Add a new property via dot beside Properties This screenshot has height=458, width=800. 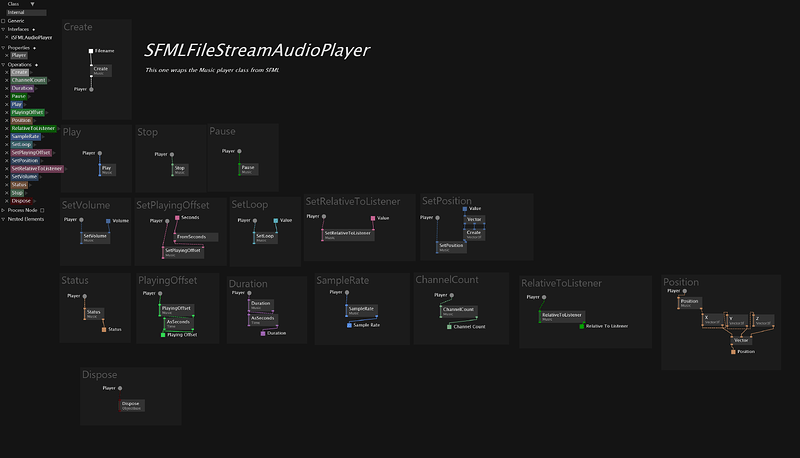pyautogui.click(x=34, y=48)
